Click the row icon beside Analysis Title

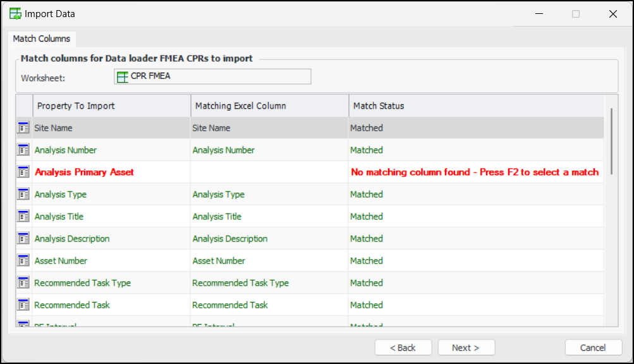(x=23, y=216)
